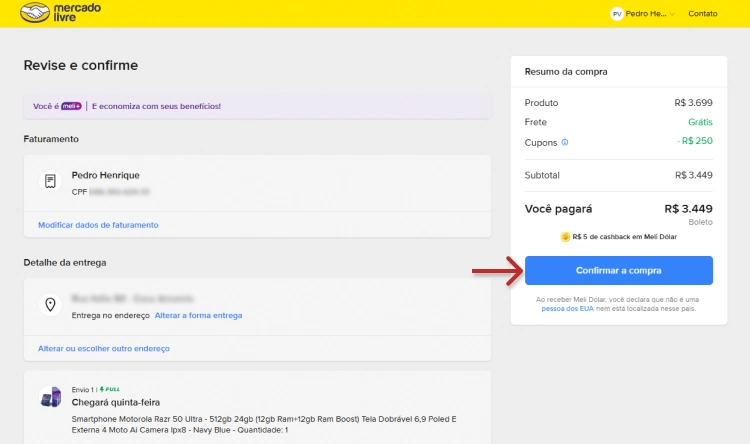The image size is (750, 444).
Task: Open the Mercado Livre logo home link
Action: [x=60, y=12]
